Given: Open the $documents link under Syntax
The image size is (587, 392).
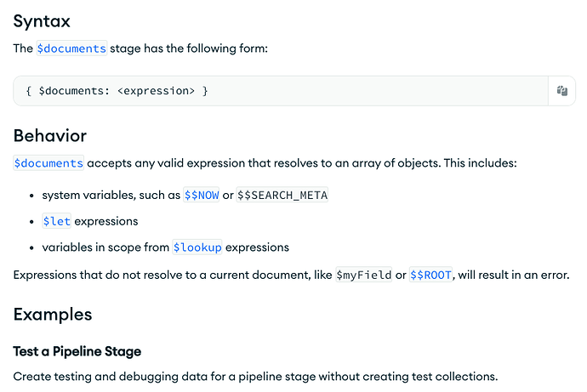Looking at the screenshot, I should [71, 48].
